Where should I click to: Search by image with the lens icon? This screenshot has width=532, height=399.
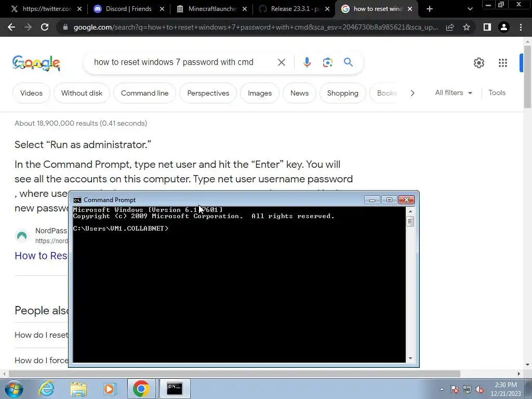click(x=327, y=62)
